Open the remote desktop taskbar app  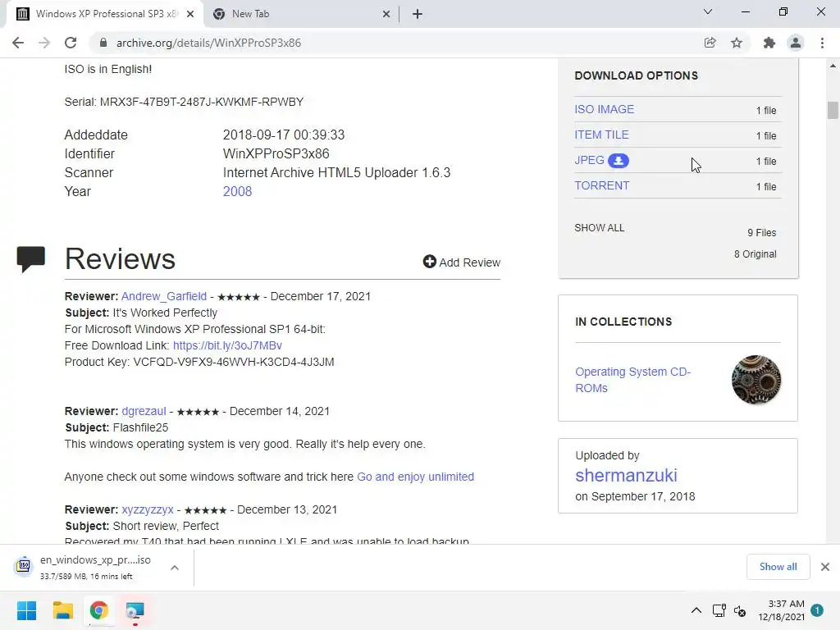[135, 610]
